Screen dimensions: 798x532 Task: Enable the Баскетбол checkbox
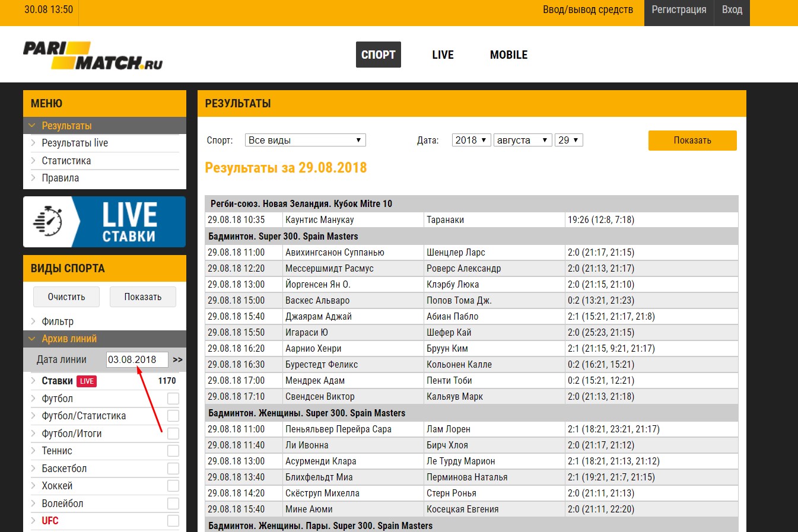[x=173, y=469]
